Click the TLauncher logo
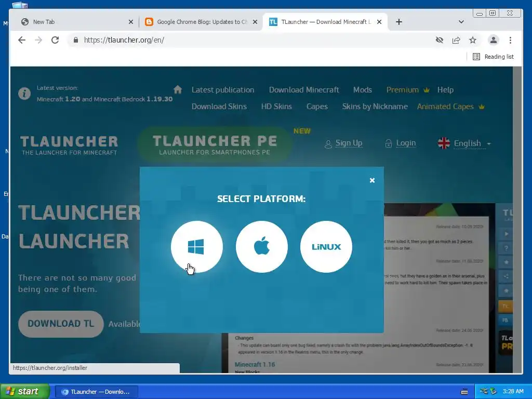Viewport: 532px width, 399px height. click(69, 145)
